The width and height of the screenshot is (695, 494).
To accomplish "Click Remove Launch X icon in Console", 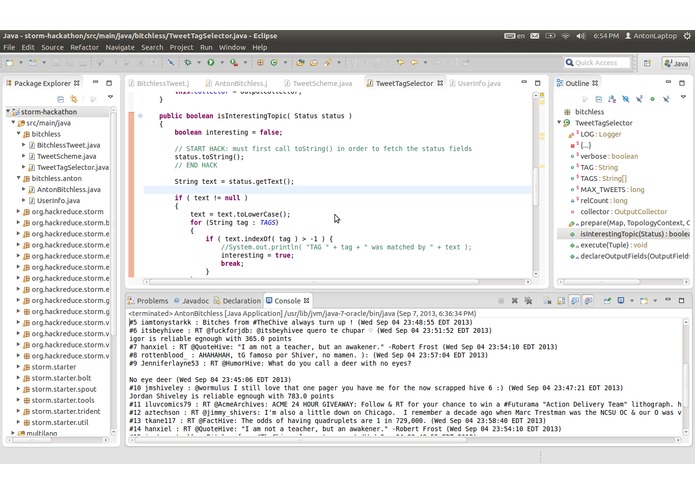I will click(x=515, y=301).
